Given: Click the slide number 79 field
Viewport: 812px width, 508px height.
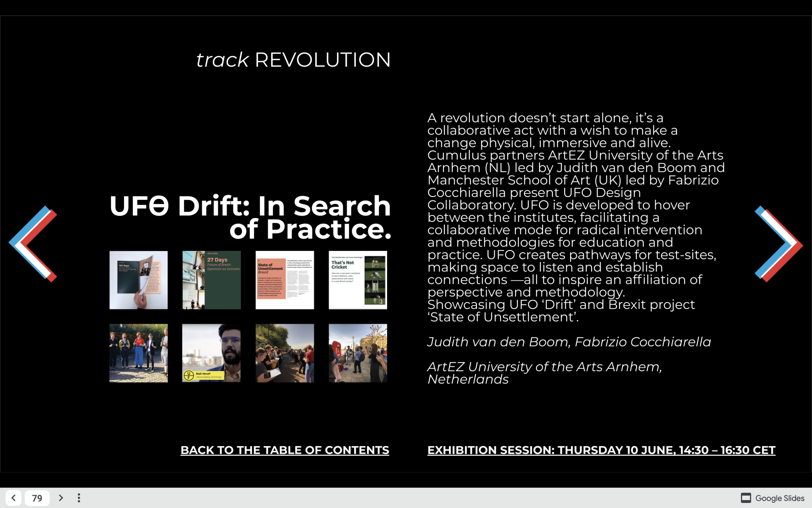Looking at the screenshot, I should click(x=37, y=498).
